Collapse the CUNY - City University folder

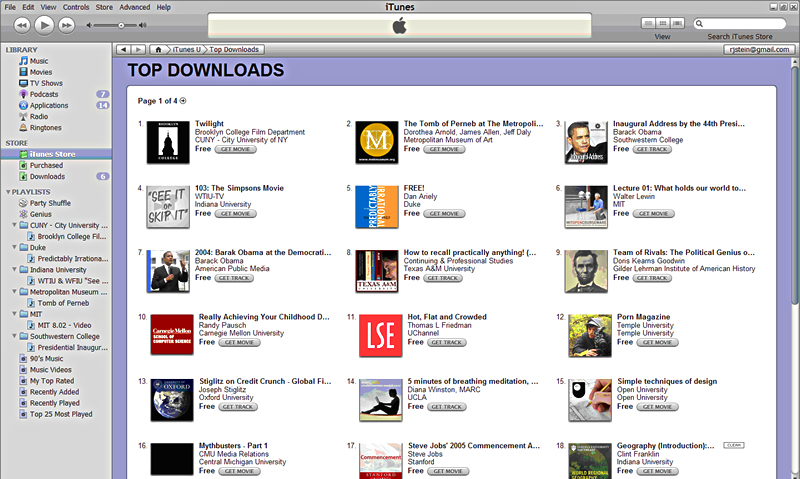(x=15, y=225)
